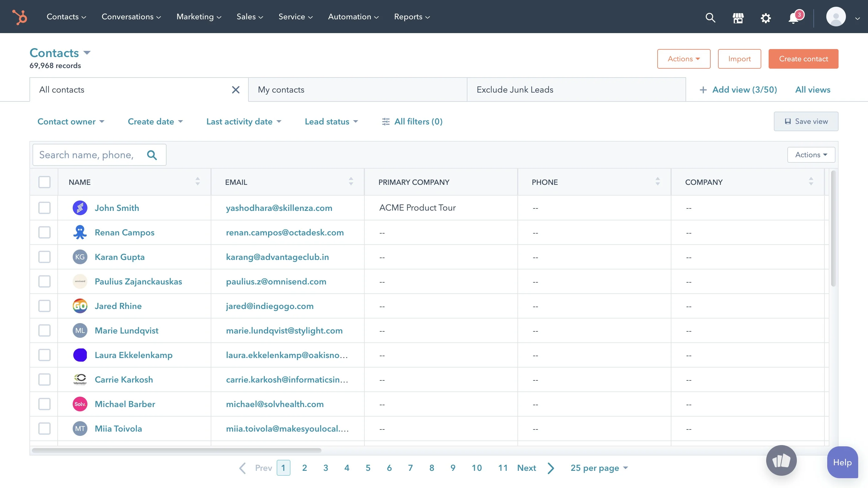Open the floating chat widget icon
This screenshot has width=868, height=488.
[x=781, y=460]
